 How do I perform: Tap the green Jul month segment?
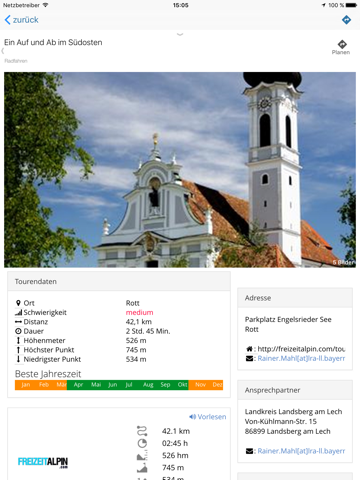point(129,385)
